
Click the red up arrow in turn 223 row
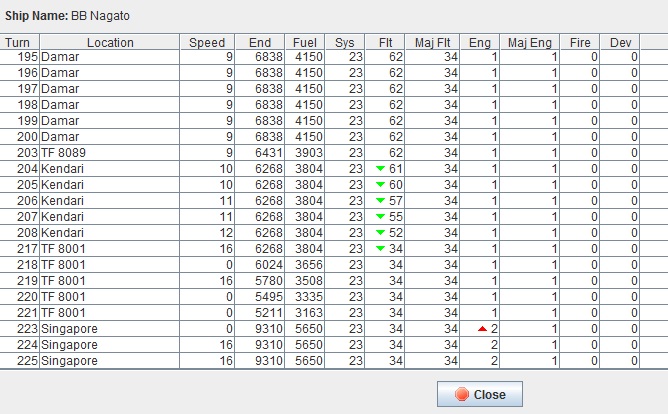click(482, 328)
